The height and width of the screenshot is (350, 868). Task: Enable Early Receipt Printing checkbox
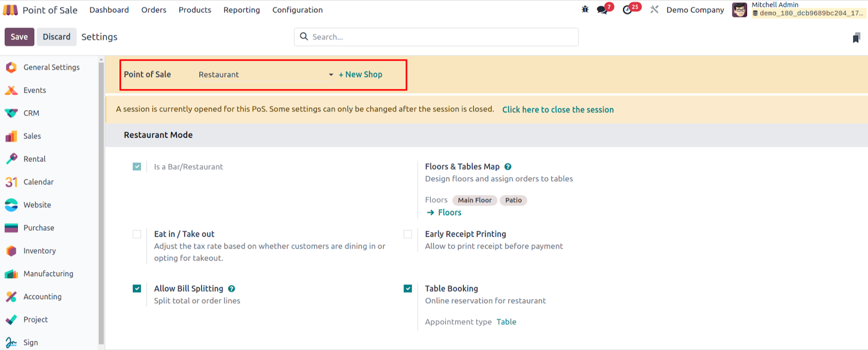pyautogui.click(x=408, y=234)
